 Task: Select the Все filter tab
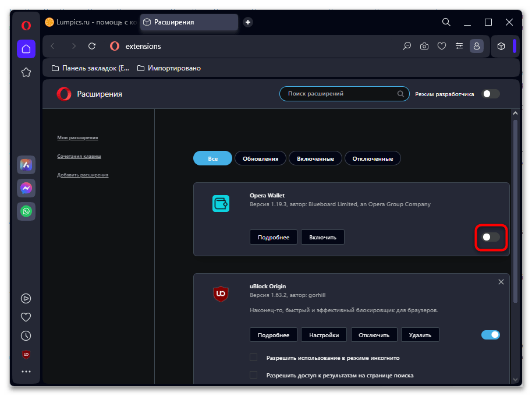tap(212, 158)
